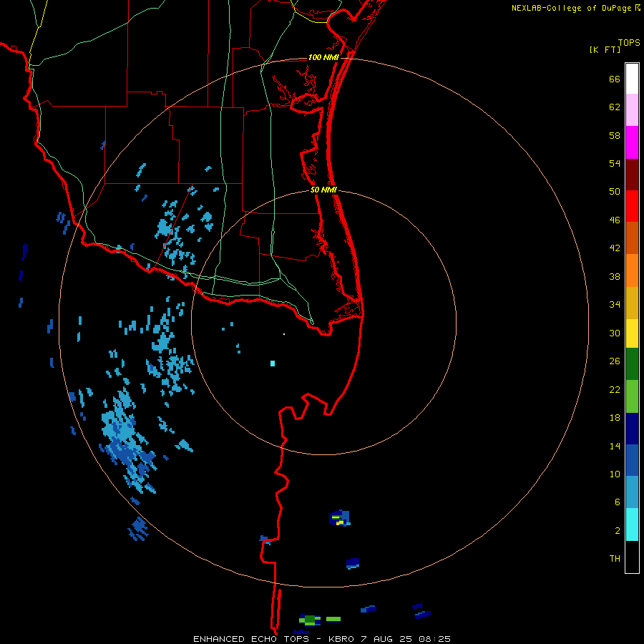Pick the medium blue swatch between 14 and 10

coord(632,460)
